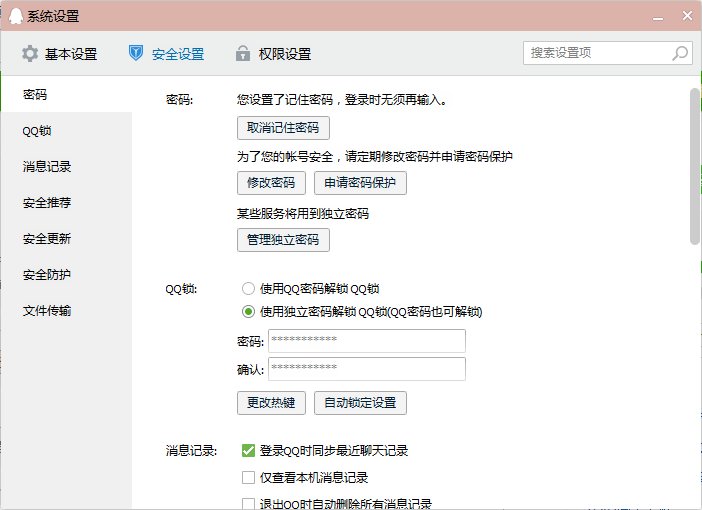This screenshot has width=702, height=510.
Task: Minimize the 系统设置 window
Action: coord(658,17)
